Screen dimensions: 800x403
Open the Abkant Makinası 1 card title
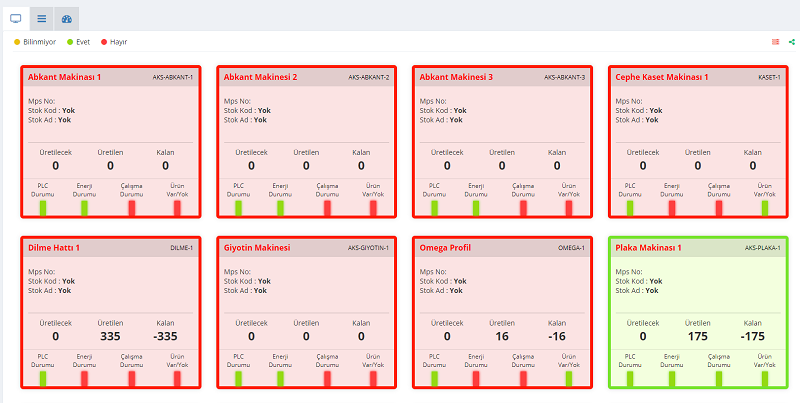64,77
